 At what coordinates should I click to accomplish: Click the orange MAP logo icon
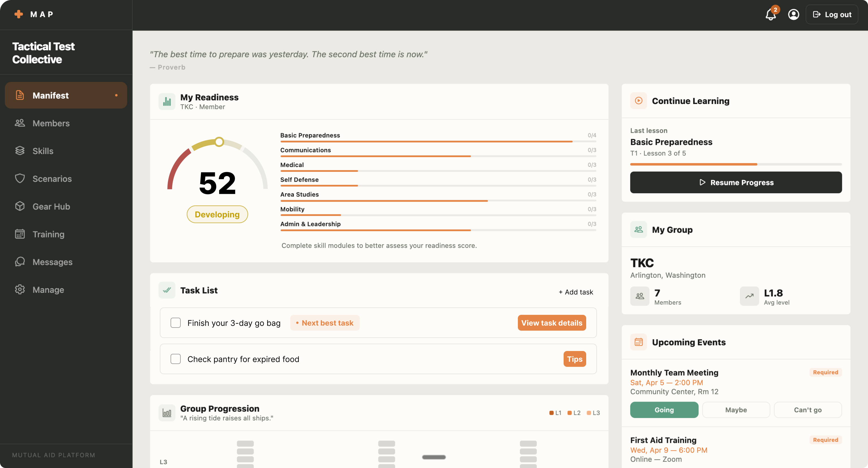[19, 14]
